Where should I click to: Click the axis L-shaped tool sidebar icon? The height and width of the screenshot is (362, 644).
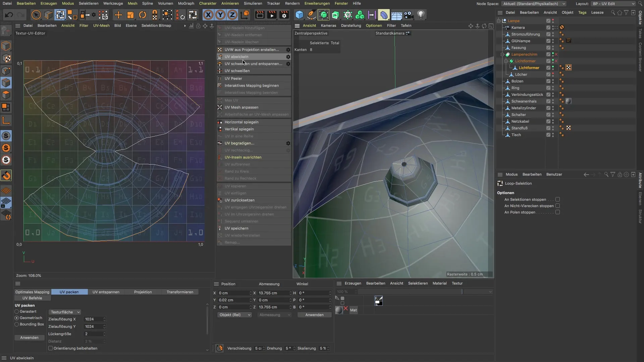tap(6, 120)
